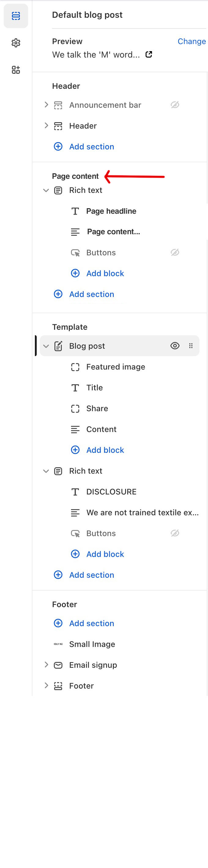Click the drag handle on Blog post section

[x=191, y=346]
